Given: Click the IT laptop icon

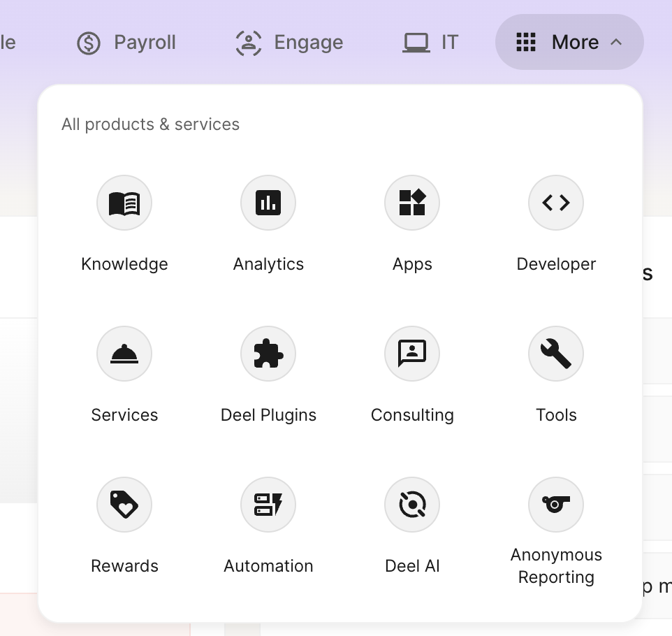Looking at the screenshot, I should [x=416, y=43].
